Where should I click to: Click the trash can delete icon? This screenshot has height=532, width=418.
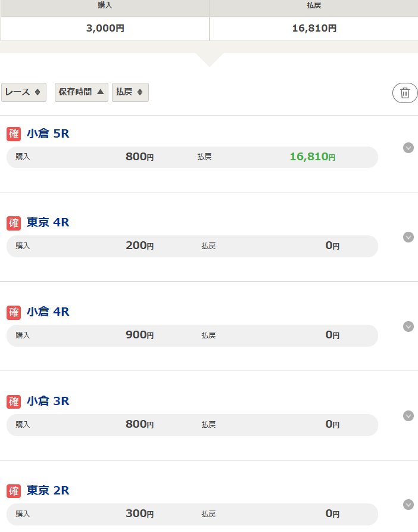click(405, 93)
